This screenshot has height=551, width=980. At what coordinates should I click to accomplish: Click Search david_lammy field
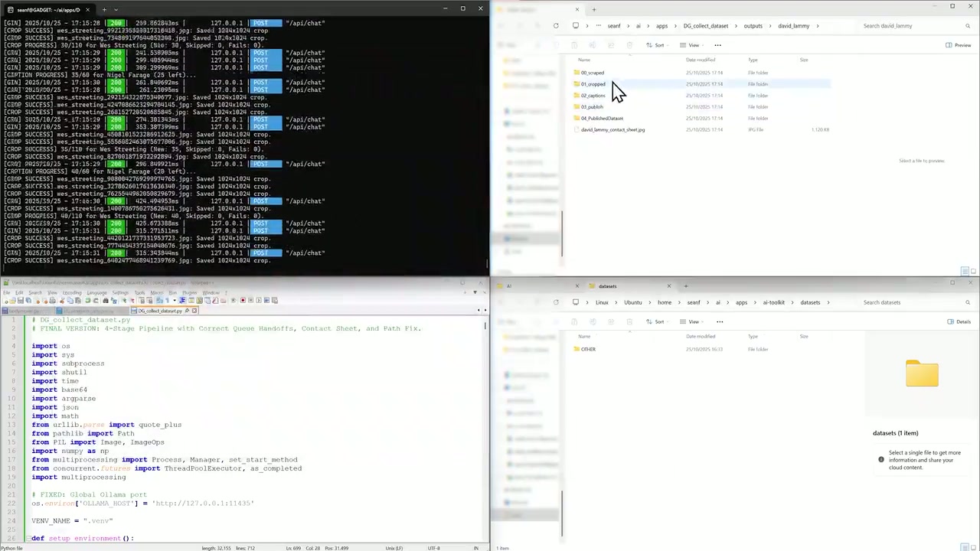(x=915, y=26)
